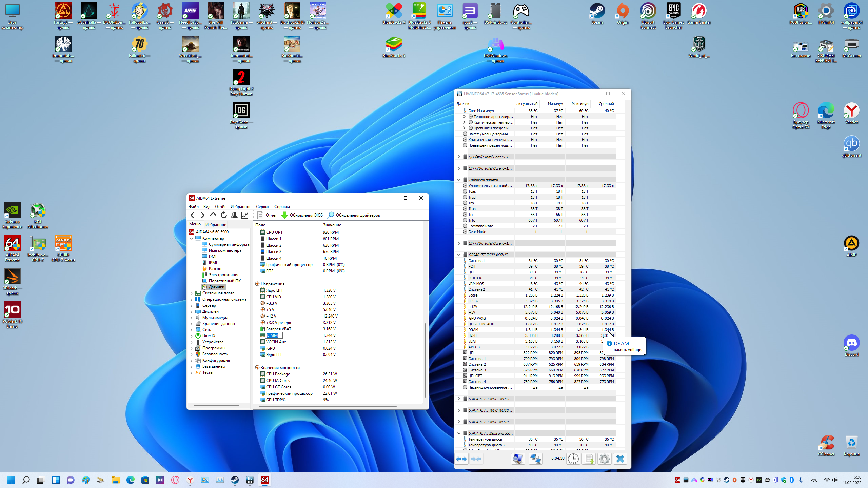This screenshot has height=488, width=868.
Task: Switch to the Избранное tab
Action: coord(216,225)
